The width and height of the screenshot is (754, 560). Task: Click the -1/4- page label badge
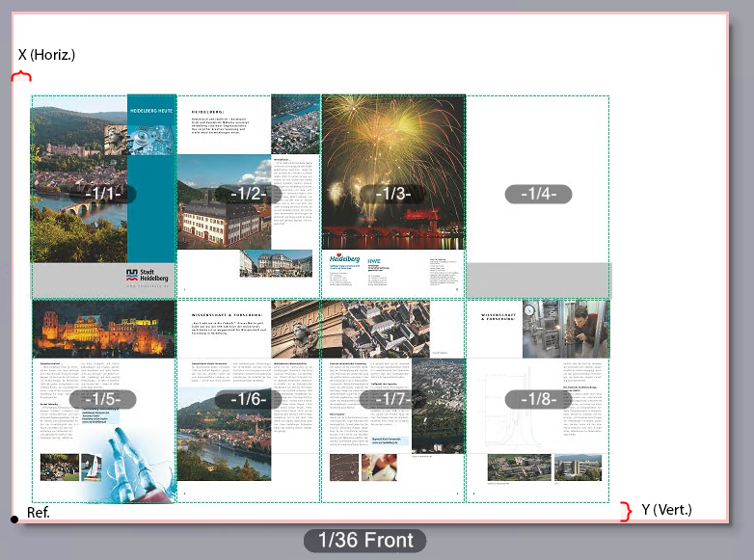[539, 194]
